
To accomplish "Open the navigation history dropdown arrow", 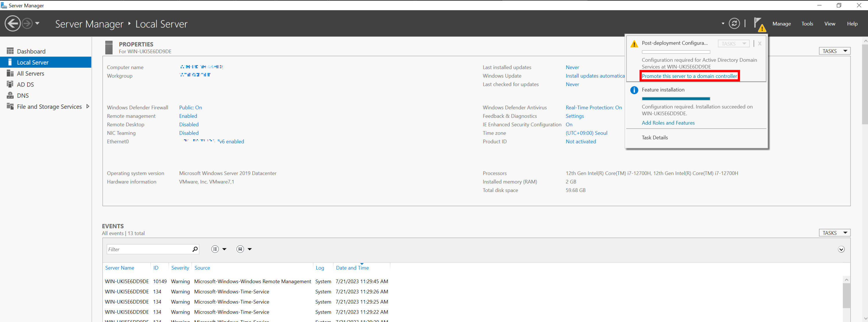I will point(37,24).
